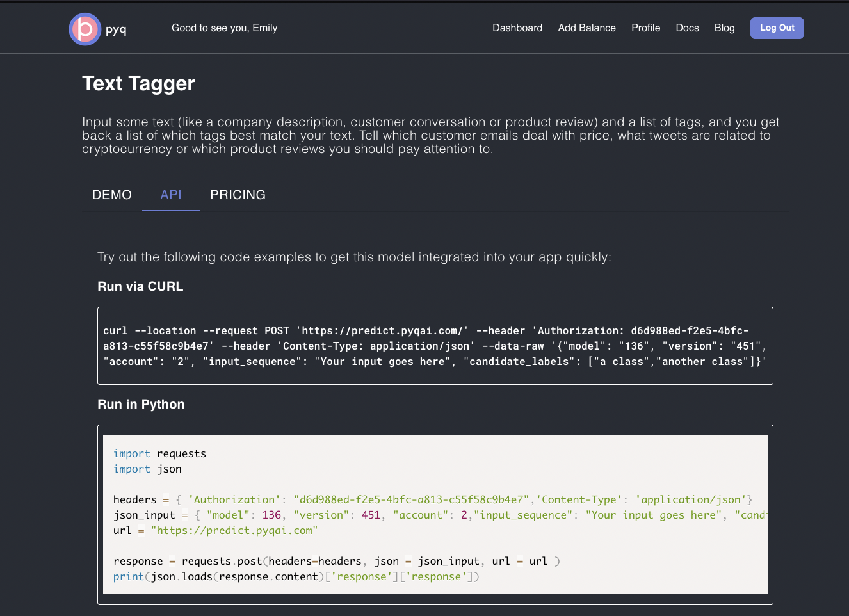Visit the Blog link

[724, 28]
